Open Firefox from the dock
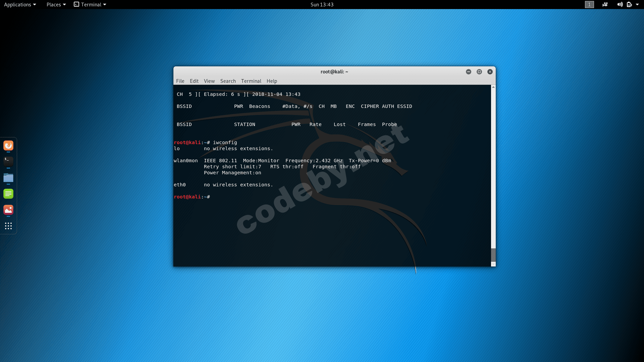This screenshot has height=362, width=644. [8, 145]
